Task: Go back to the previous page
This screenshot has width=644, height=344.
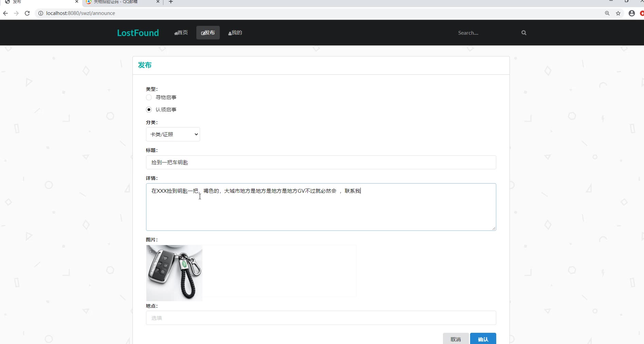Action: point(5,13)
